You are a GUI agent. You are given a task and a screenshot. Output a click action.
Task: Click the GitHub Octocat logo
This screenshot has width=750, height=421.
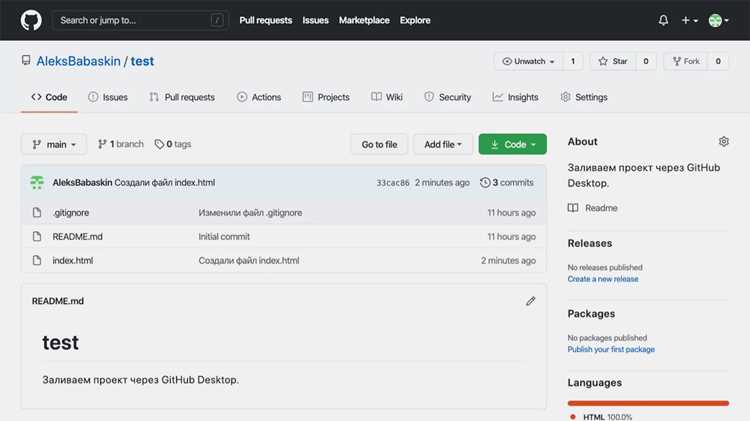pyautogui.click(x=31, y=20)
